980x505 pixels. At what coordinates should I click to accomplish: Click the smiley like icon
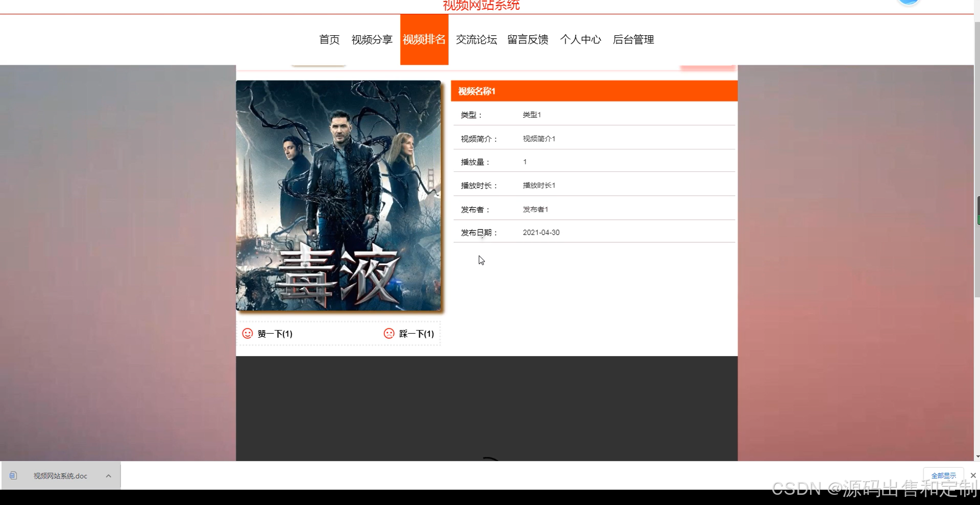click(x=248, y=334)
